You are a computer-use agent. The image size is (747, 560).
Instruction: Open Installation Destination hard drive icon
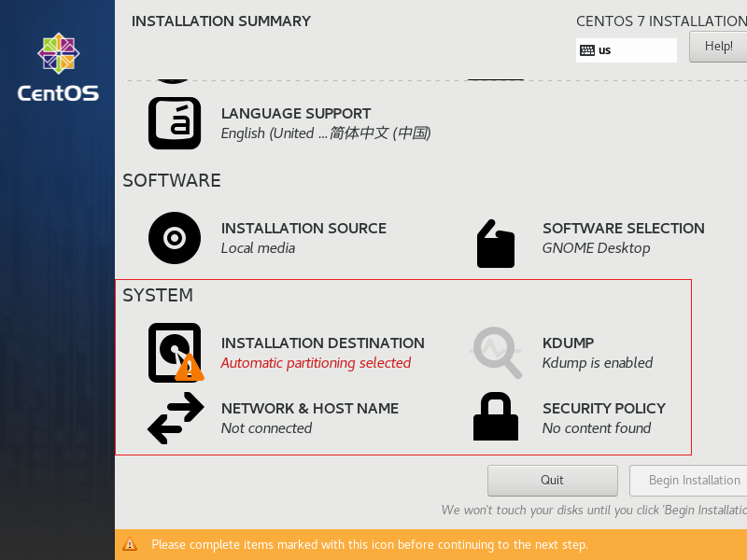click(x=176, y=353)
